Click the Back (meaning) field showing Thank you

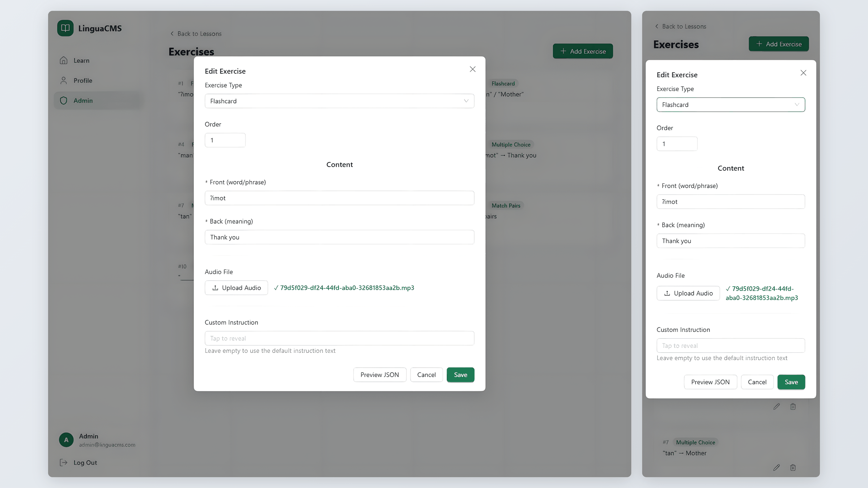tap(339, 237)
